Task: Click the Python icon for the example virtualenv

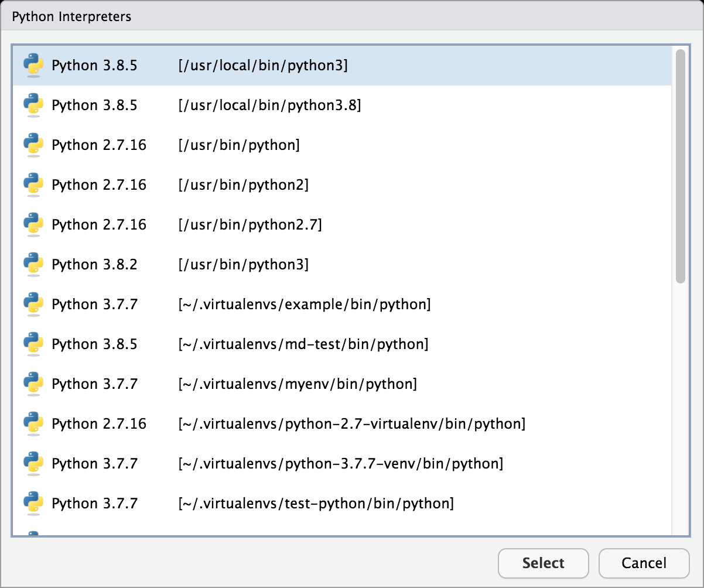Action: [x=33, y=304]
